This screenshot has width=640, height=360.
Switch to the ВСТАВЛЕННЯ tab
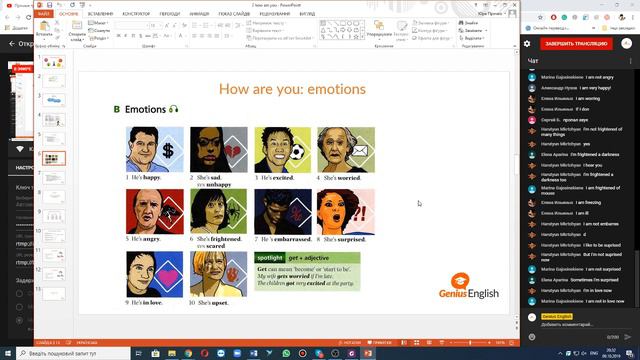point(100,14)
